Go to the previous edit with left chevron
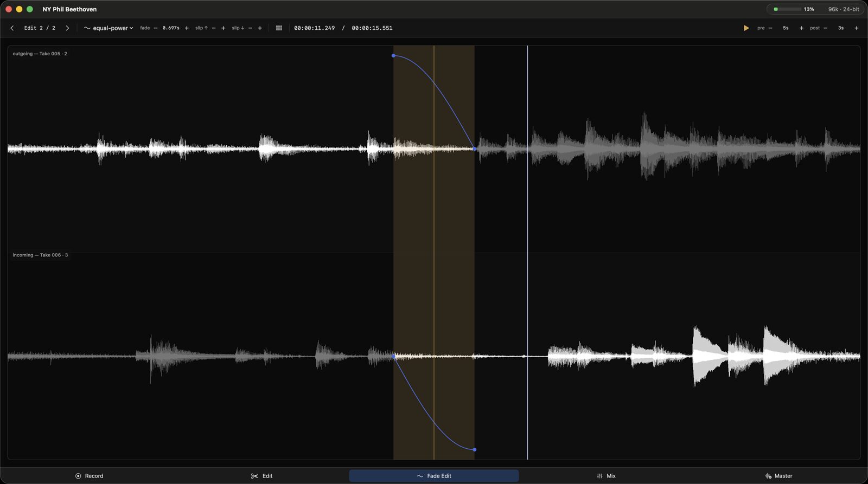This screenshot has width=868, height=484. 12,28
